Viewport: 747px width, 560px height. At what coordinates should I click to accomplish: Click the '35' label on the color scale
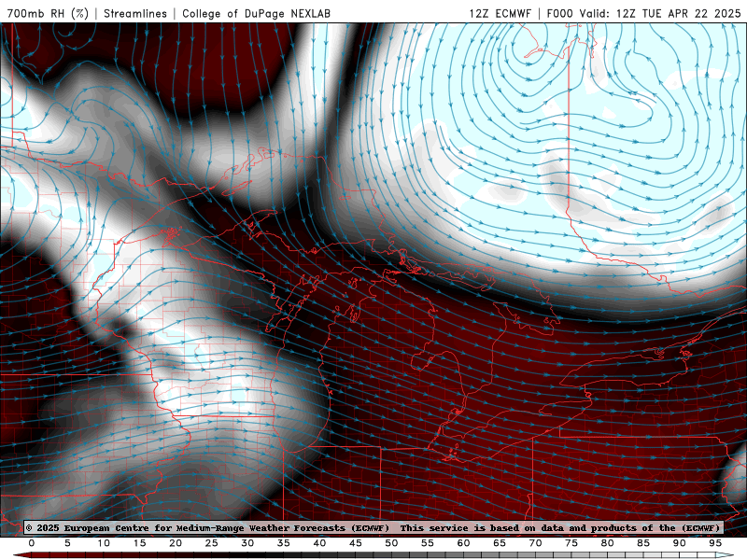click(284, 543)
